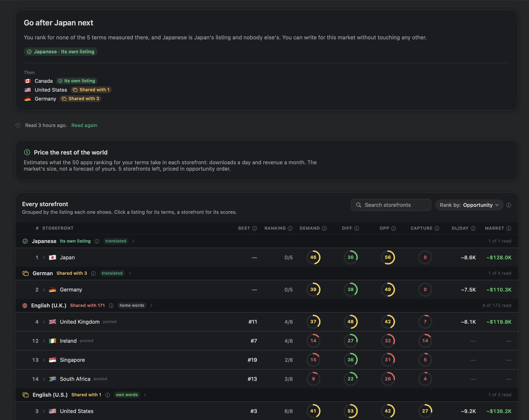Click the info icon next to CAPTURE header

[437, 228]
